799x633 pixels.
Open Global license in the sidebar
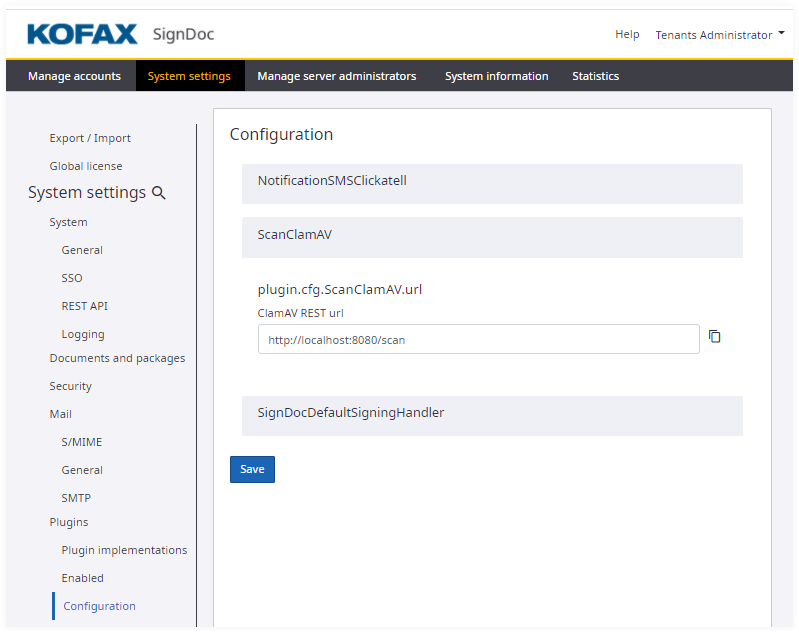point(86,167)
